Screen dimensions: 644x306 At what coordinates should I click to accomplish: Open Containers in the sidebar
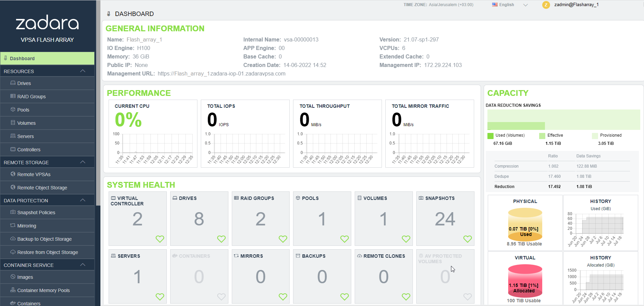pos(47,302)
